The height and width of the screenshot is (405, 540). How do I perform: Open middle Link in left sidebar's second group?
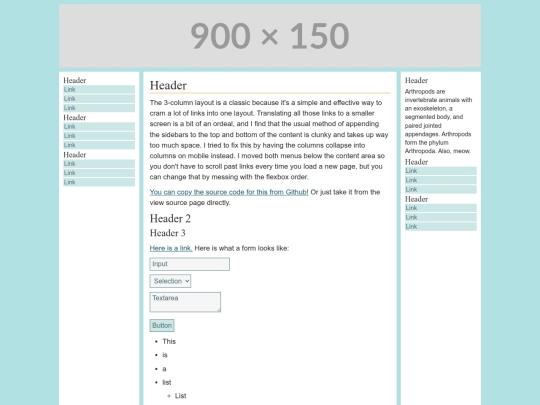tap(99, 136)
